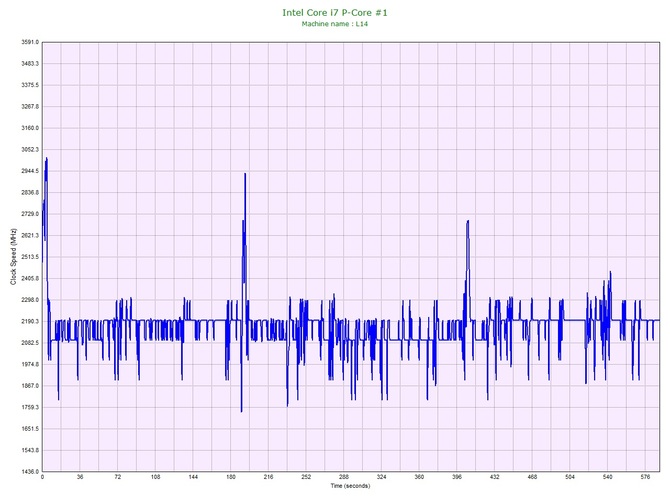This screenshot has height=503, width=670.
Task: Click the 360 tick label on time axis
Action: (x=419, y=477)
